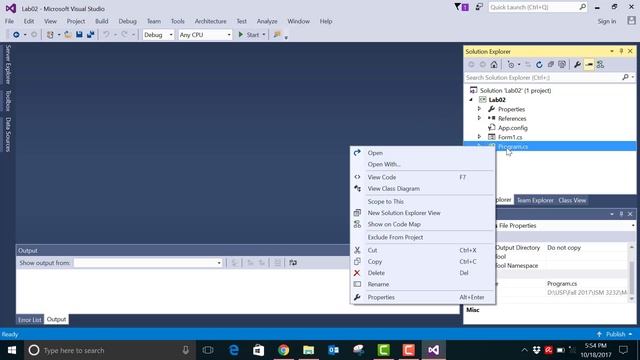The height and width of the screenshot is (360, 640).
Task: Click Collapse All icon in Solution Explorer toolbar
Action: tap(551, 64)
